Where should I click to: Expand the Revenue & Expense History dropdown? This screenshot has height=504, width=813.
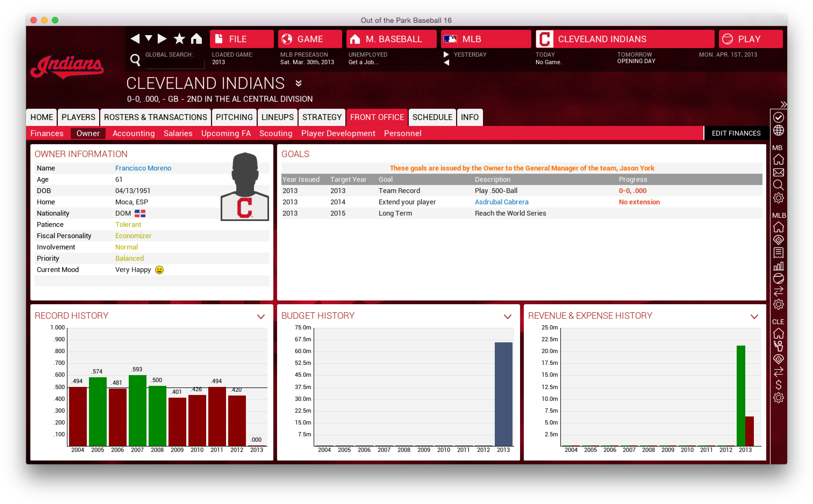pos(754,316)
